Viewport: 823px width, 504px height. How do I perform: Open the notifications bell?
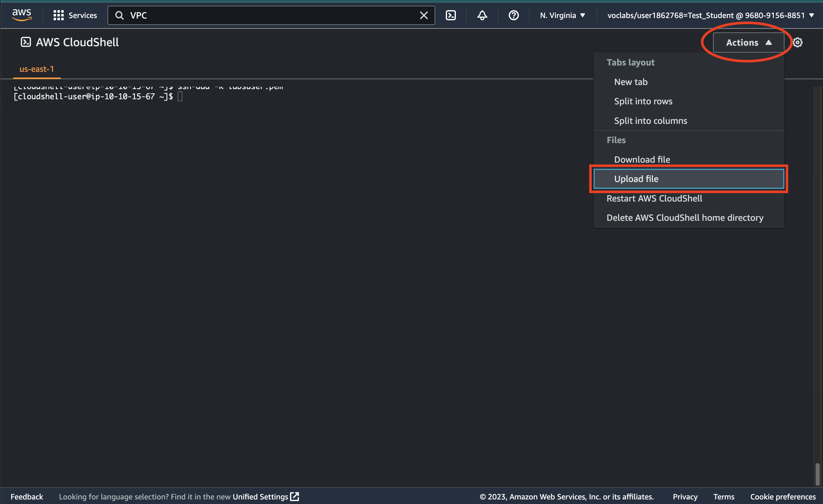[x=482, y=15]
